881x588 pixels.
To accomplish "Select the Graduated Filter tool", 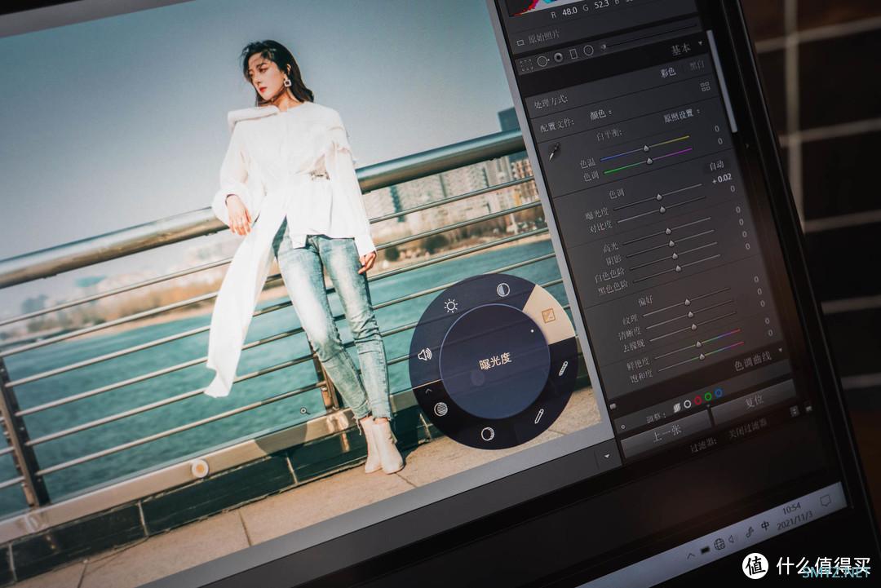I will tap(573, 54).
